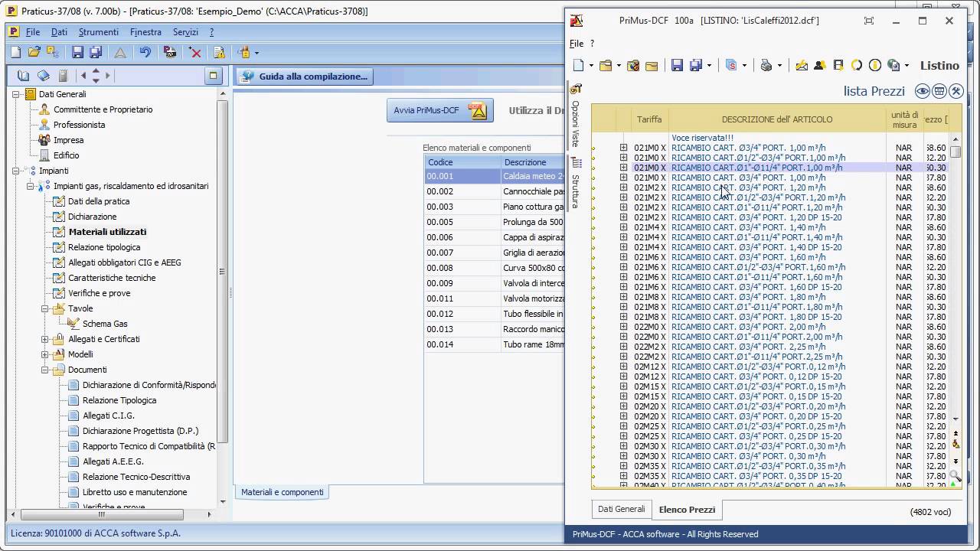The width and height of the screenshot is (980, 551).
Task: Click S export icon in PriMus toolbar
Action: (731, 66)
